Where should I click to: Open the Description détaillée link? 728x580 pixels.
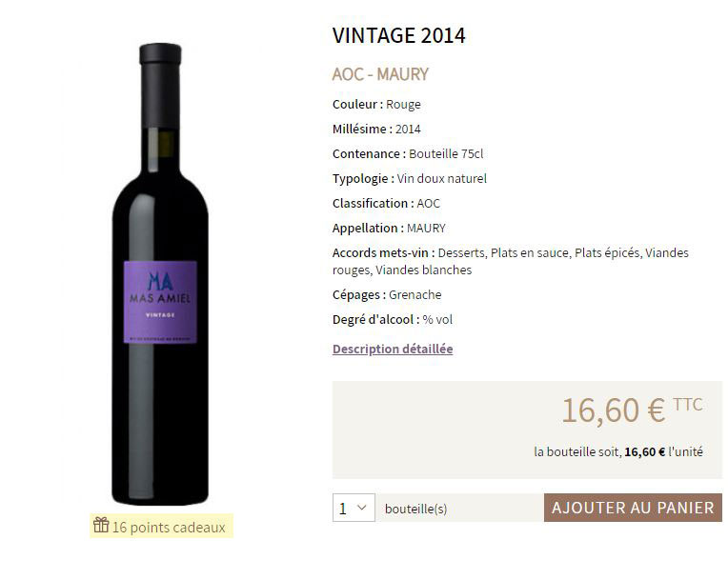click(393, 349)
